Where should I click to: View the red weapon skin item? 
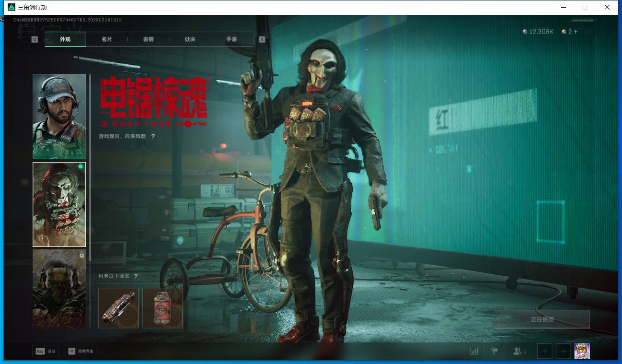119,308
